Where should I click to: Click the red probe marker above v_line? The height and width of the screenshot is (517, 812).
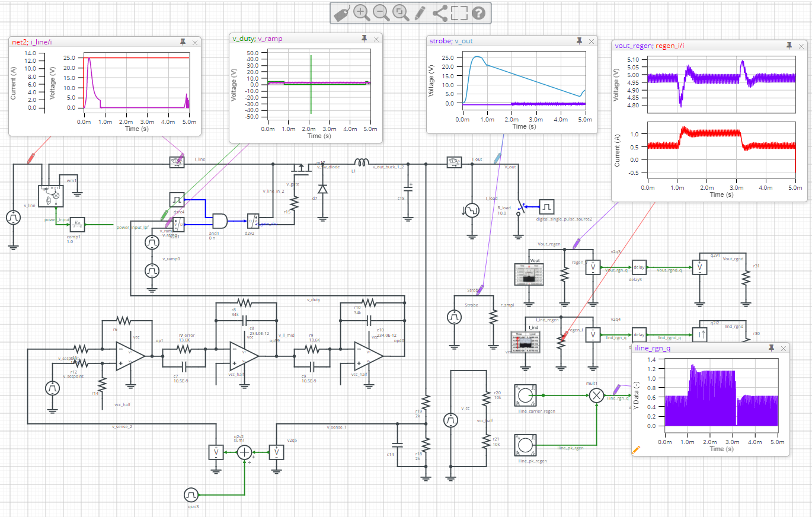click(x=31, y=159)
